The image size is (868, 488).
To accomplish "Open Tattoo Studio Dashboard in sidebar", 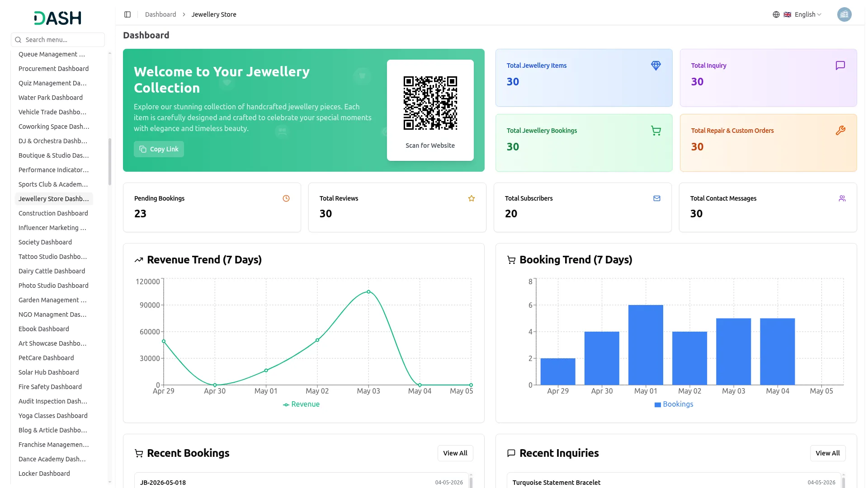I will tap(54, 257).
